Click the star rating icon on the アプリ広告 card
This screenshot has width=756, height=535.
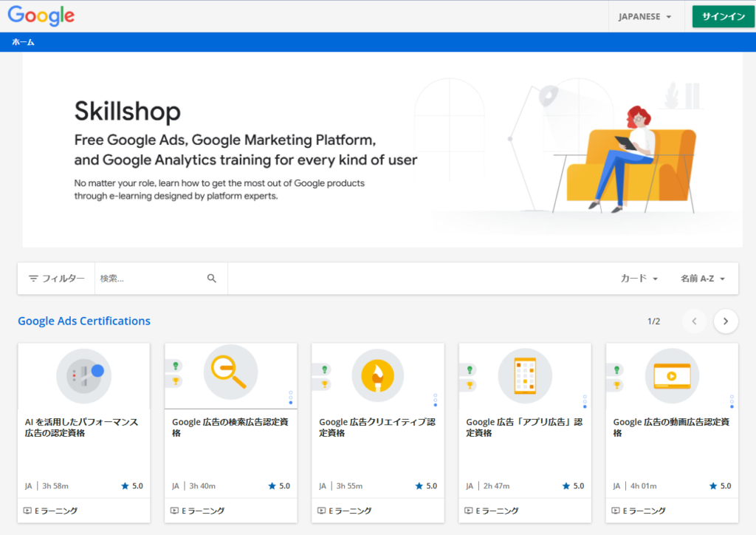pos(566,485)
